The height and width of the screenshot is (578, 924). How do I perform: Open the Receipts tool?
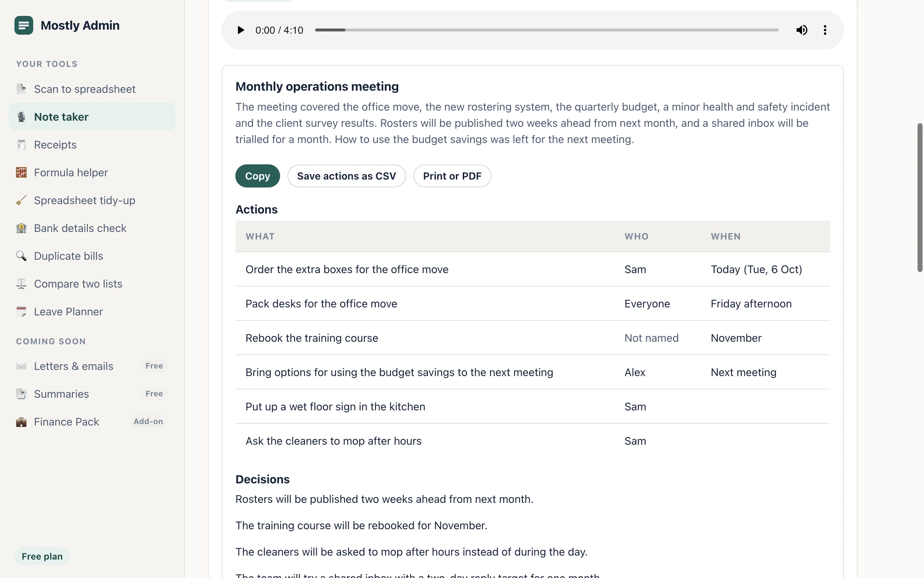92,144
